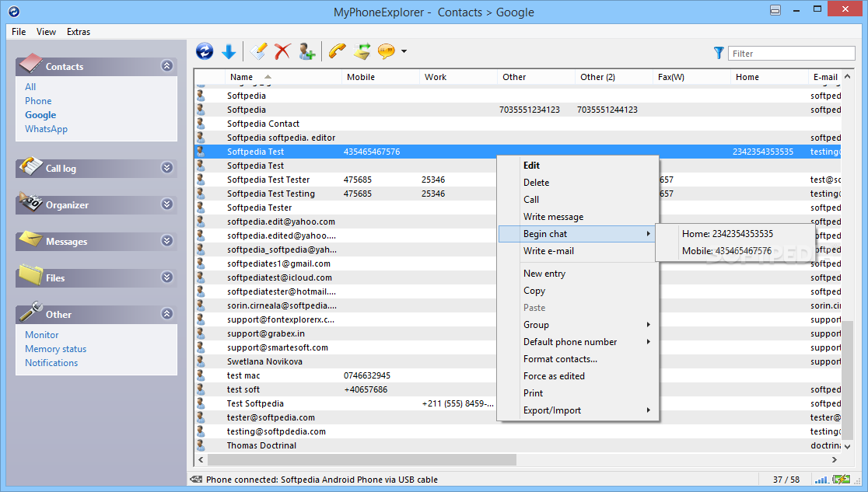868x492 pixels.
Task: Open the Group submenu arrow
Action: point(648,325)
